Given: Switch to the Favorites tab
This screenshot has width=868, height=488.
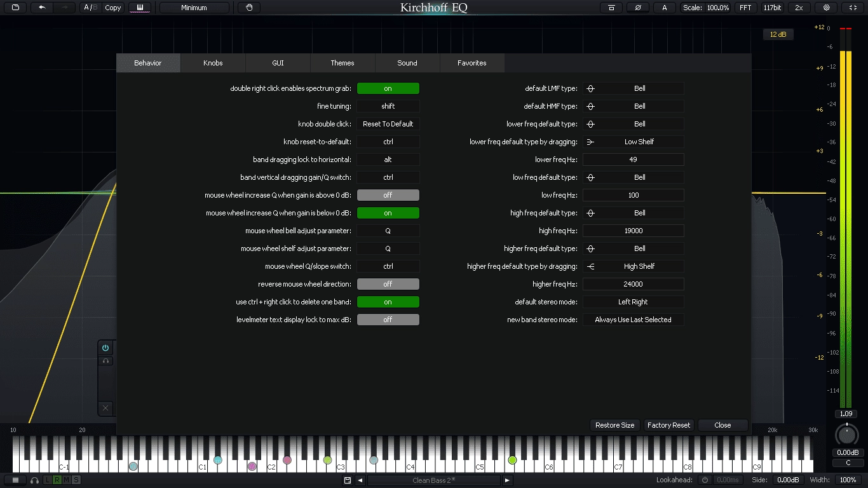Looking at the screenshot, I should pyautogui.click(x=472, y=63).
